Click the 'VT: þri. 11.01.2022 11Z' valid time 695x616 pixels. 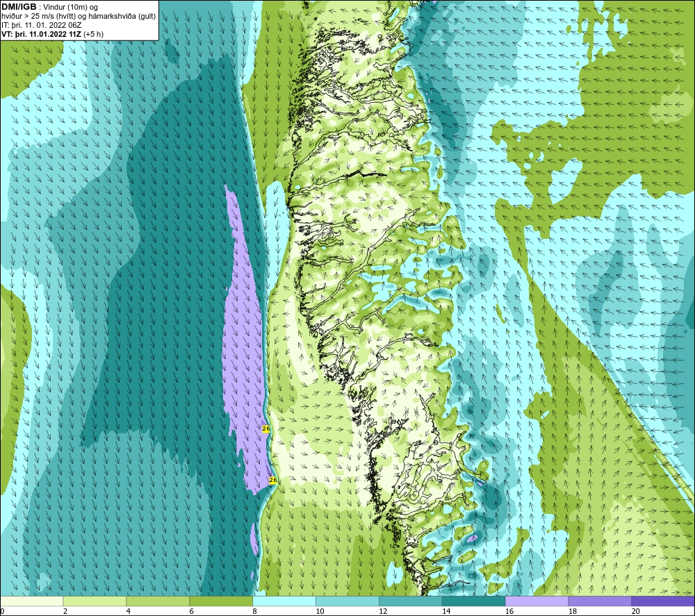pos(41,33)
